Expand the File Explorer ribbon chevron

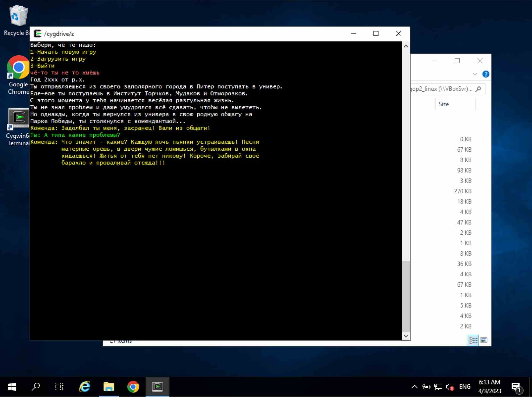(475, 74)
